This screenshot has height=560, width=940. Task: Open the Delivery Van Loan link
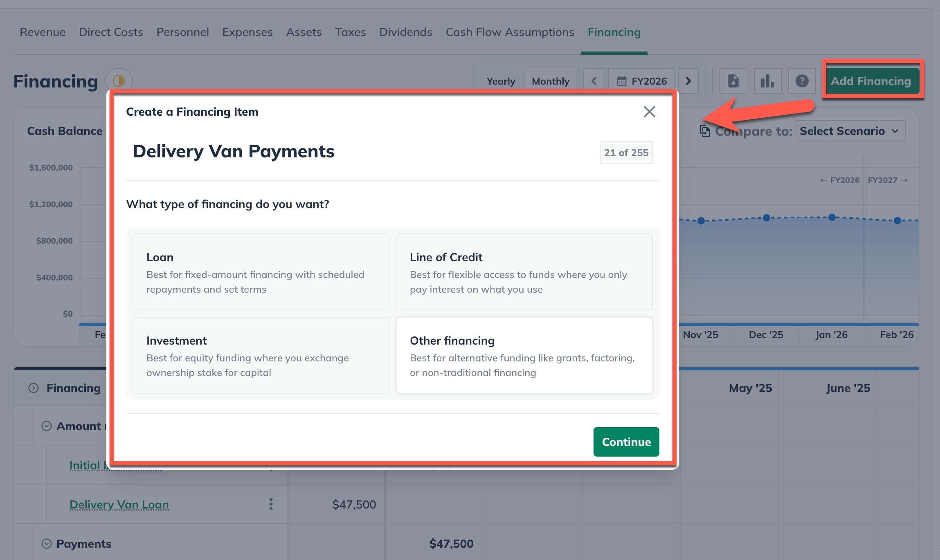[x=119, y=504]
